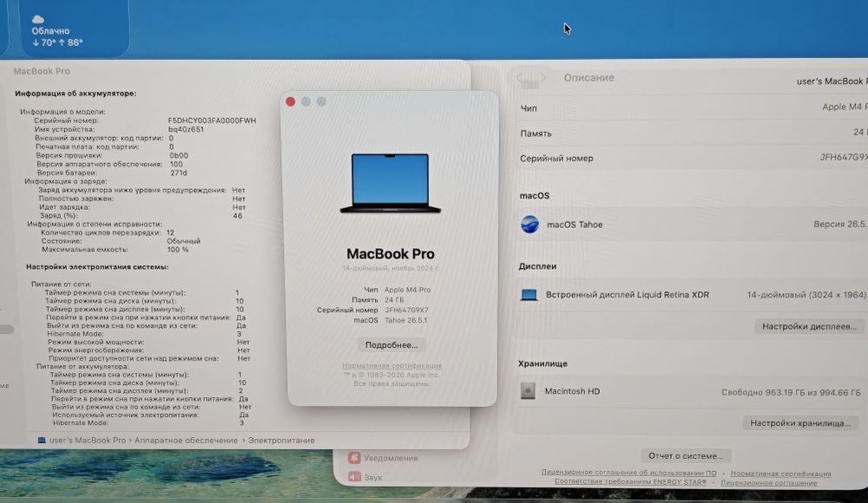The height and width of the screenshot is (503, 868).
Task: Select battery serial number F5DHCY003FA0000FWH
Action: tap(212, 121)
